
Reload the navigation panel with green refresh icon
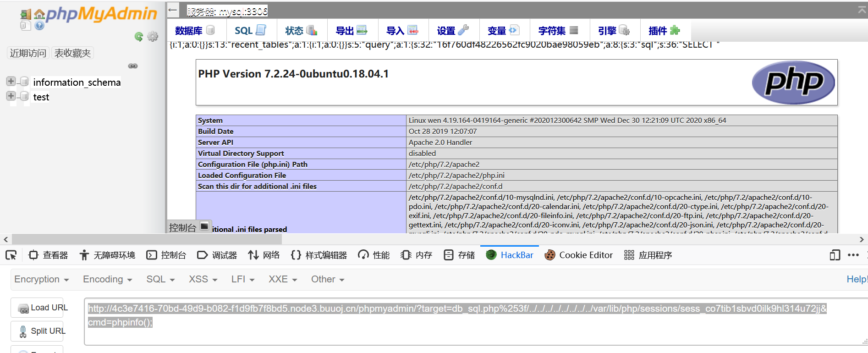click(x=139, y=37)
